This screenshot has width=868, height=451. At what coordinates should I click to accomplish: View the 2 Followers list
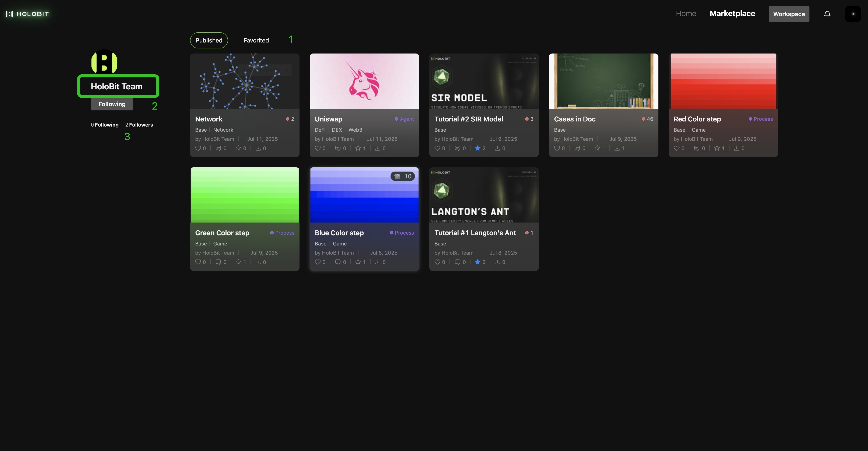139,125
